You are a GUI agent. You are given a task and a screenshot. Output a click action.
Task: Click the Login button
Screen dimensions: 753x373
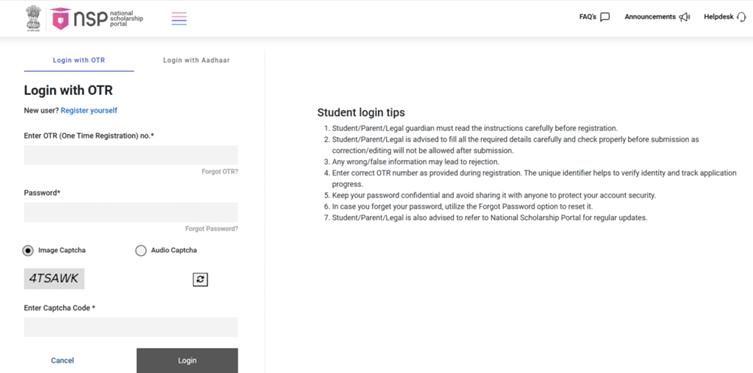[x=187, y=361]
